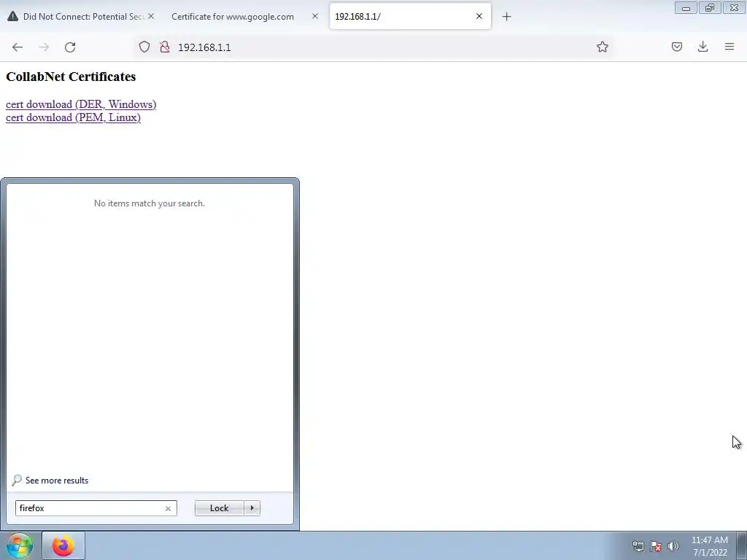747x560 pixels.
Task: Click the Lock button in Start menu
Action: point(219,508)
